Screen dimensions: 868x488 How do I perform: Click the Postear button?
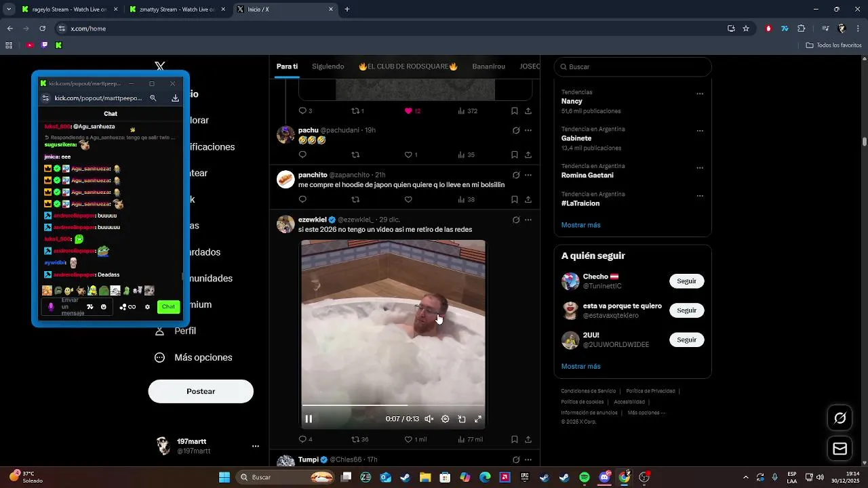[x=201, y=391]
